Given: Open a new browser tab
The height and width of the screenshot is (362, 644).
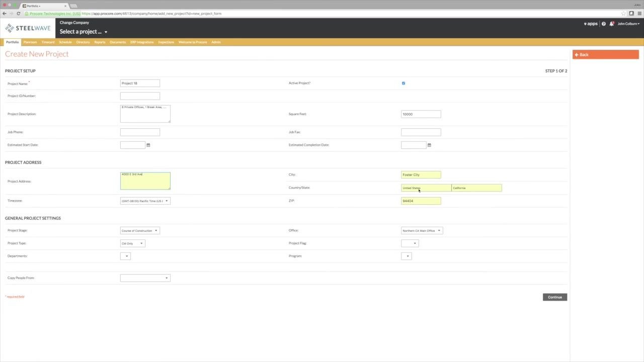Looking at the screenshot, I should click(73, 6).
